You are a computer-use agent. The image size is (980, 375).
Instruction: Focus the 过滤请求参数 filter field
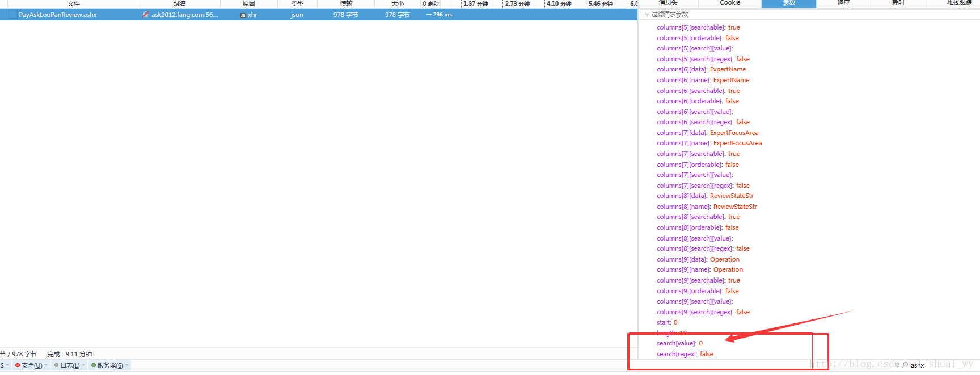click(x=811, y=14)
